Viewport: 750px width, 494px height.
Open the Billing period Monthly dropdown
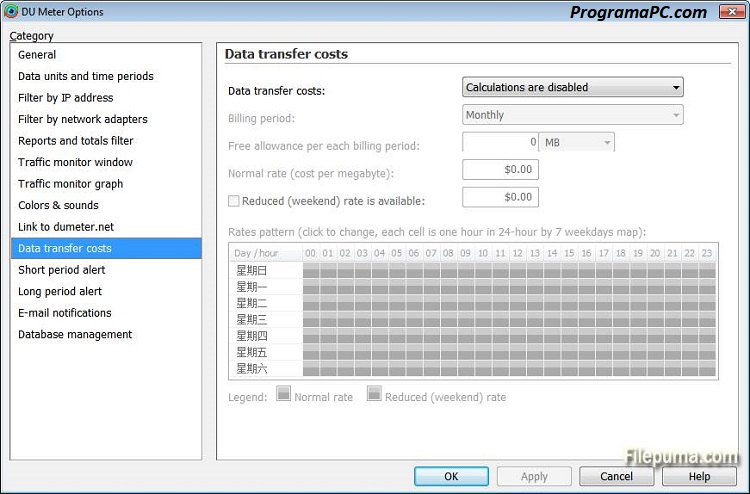tap(573, 115)
